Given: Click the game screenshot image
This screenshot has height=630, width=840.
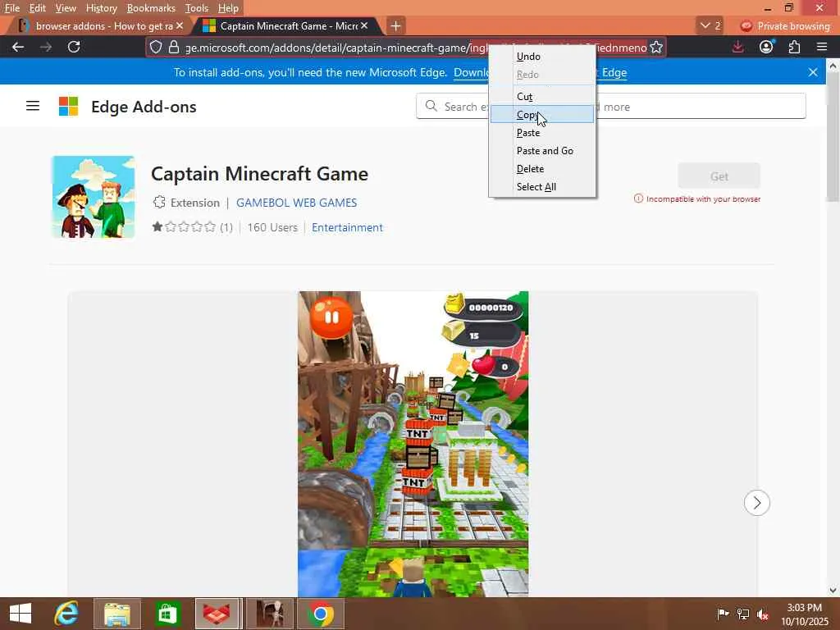Looking at the screenshot, I should 413,444.
